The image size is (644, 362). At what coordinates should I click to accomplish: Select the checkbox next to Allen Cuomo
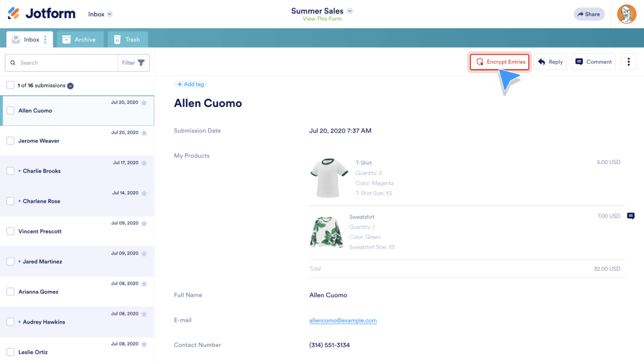[x=10, y=110]
